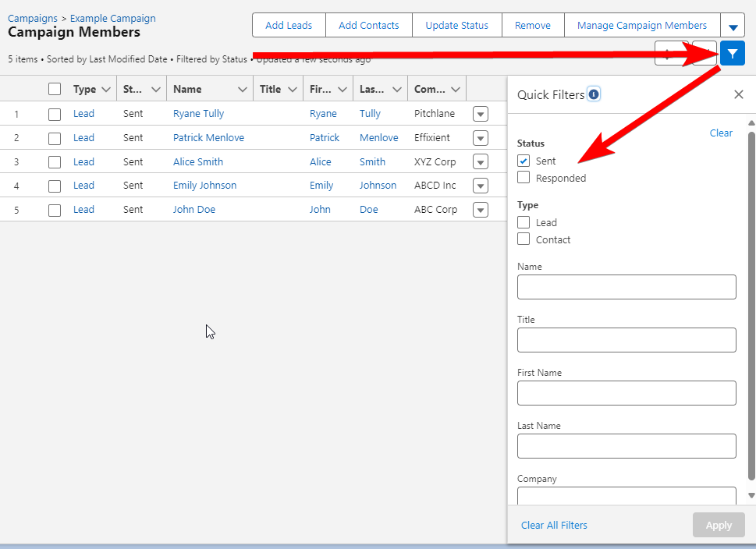This screenshot has height=549, width=756.
Task: Open the Example Campaign breadcrumb link
Action: 113,18
